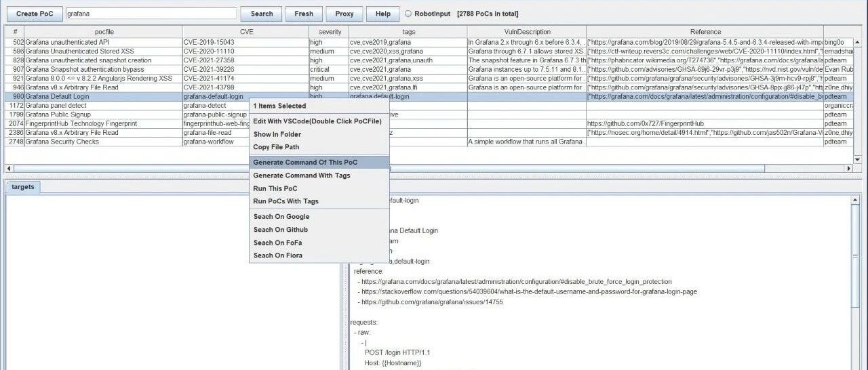Click CVE-2021-39226 cell
The width and height of the screenshot is (868, 370).
(x=246, y=69)
